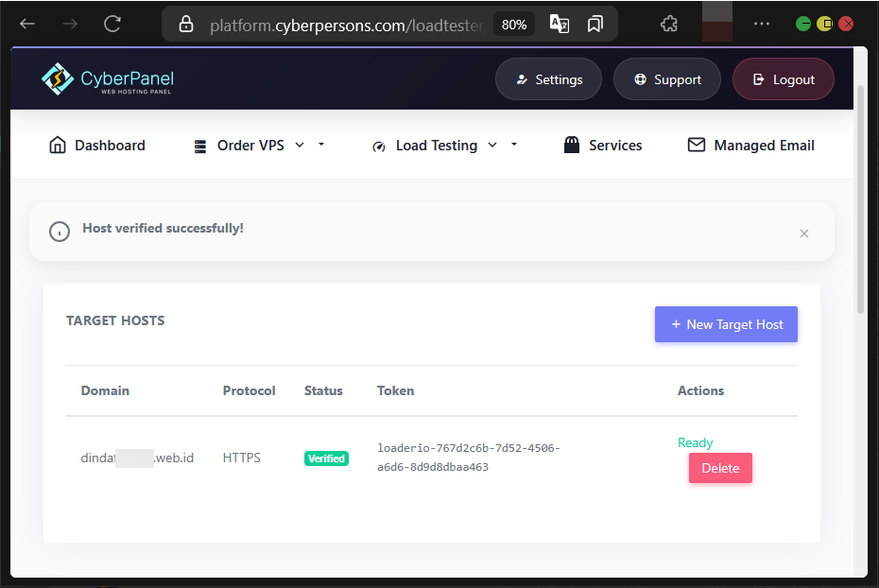Click the CyberPanel logo

[x=108, y=79]
